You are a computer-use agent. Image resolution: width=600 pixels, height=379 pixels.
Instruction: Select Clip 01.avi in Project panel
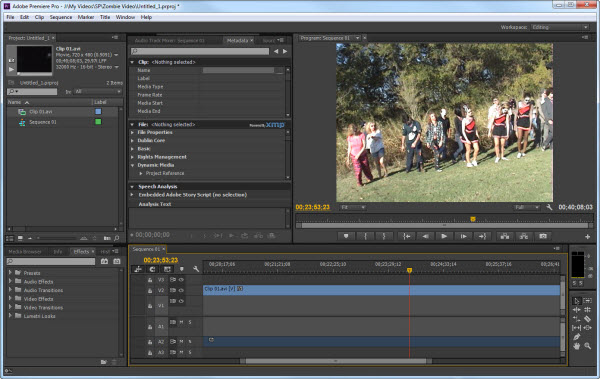click(x=41, y=112)
